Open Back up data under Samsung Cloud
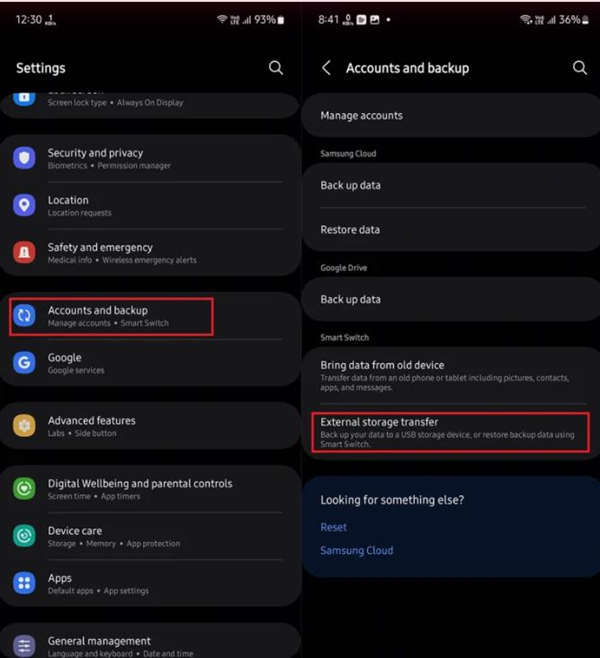Image resolution: width=600 pixels, height=658 pixels. [x=451, y=185]
